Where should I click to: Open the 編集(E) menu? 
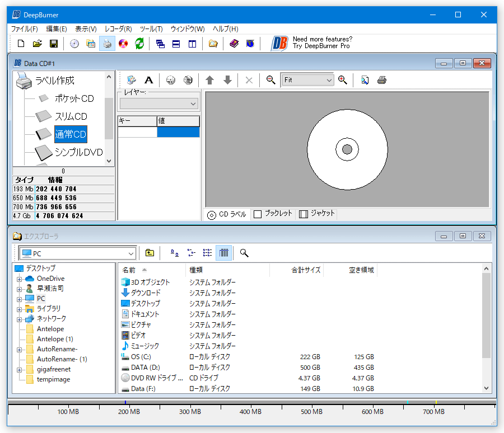(x=56, y=29)
